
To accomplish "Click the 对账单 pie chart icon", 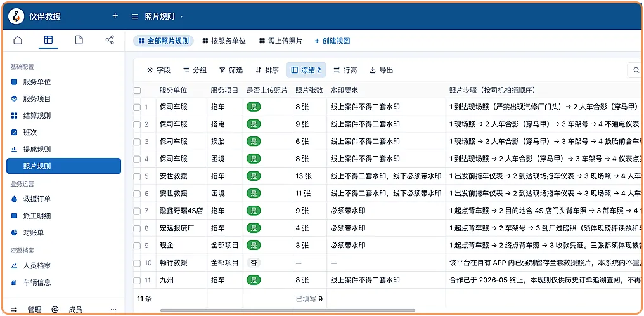I will tap(15, 233).
